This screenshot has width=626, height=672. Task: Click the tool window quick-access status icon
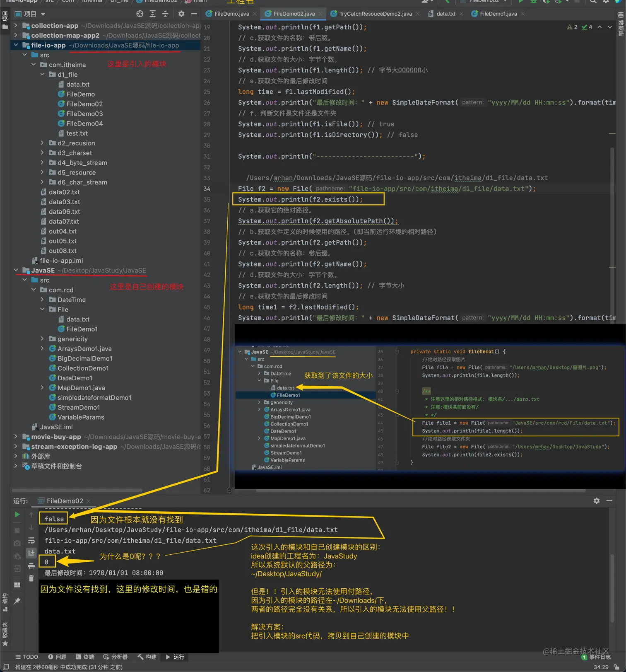pyautogui.click(x=6, y=667)
